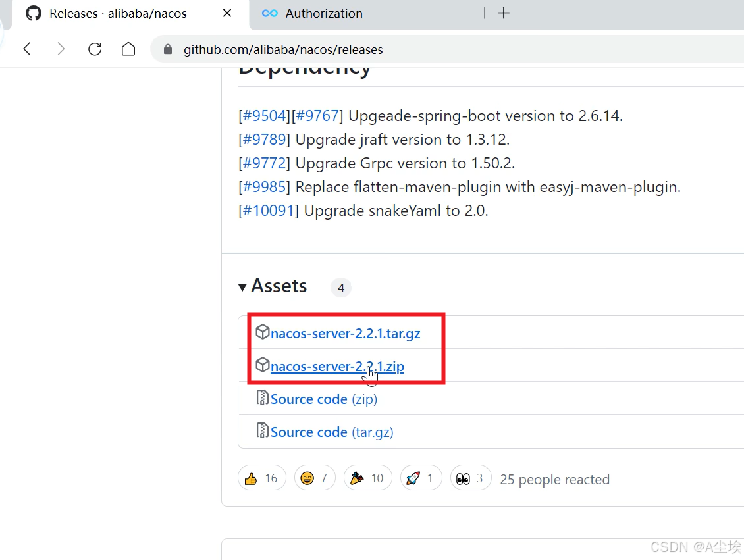Viewport: 744px width, 560px height.
Task: Open the issue link #9789
Action: point(263,139)
